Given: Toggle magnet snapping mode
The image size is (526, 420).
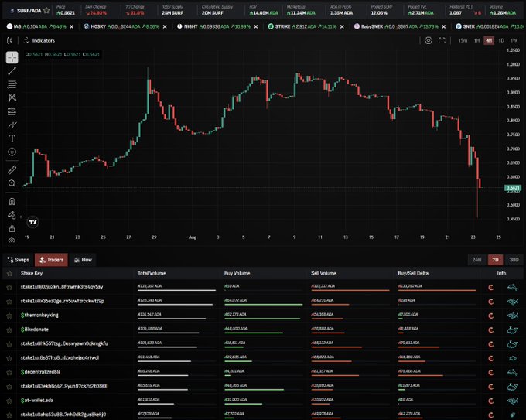Looking at the screenshot, I should click(12, 201).
